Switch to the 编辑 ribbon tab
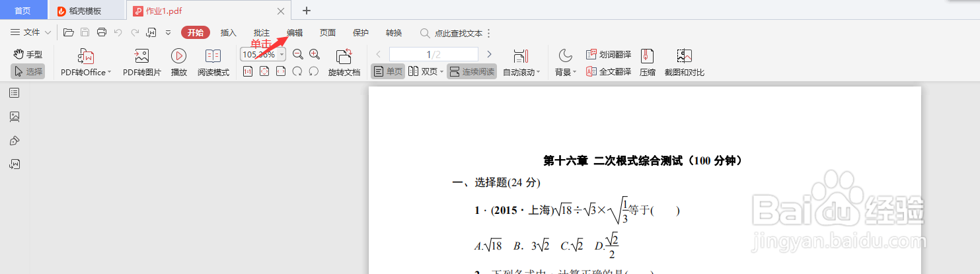The width and height of the screenshot is (980, 274). [x=295, y=32]
